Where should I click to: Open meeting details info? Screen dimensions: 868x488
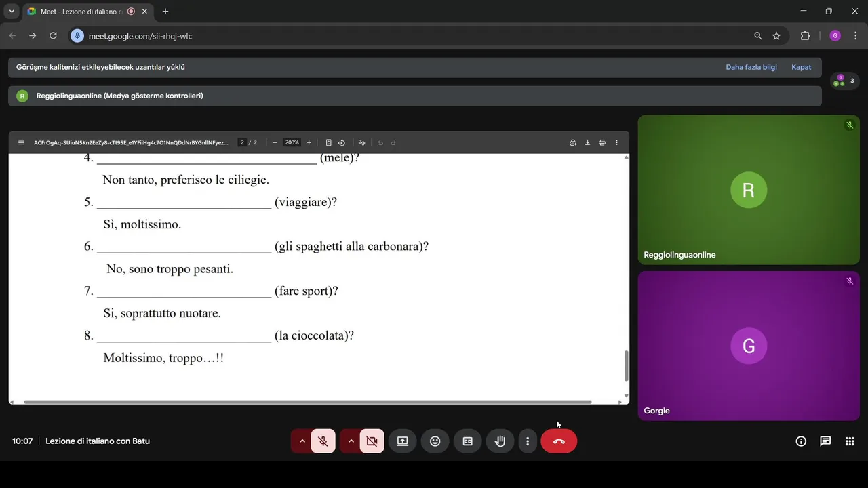click(x=801, y=441)
